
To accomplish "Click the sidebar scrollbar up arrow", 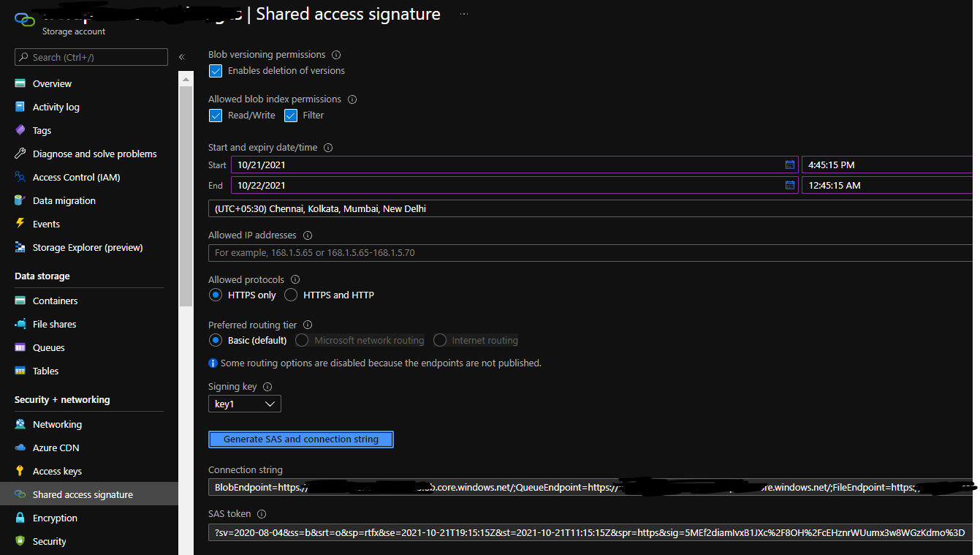I will click(x=186, y=78).
